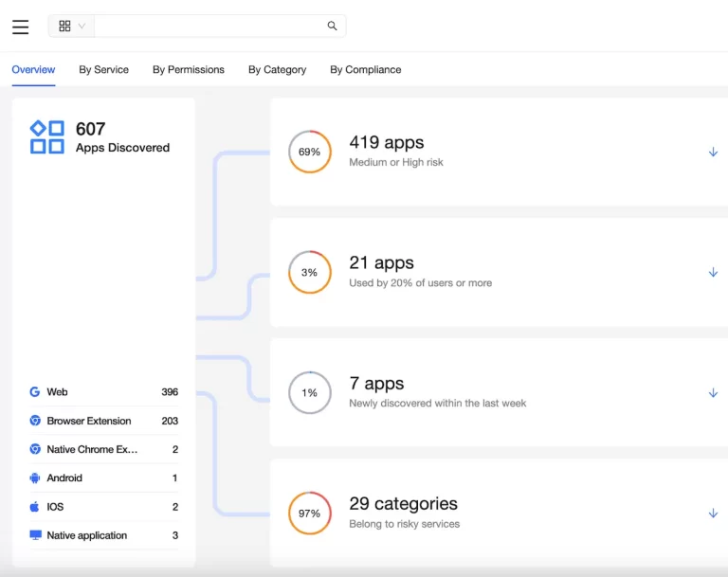Viewport: 728px width, 577px height.
Task: Open the hamburger navigation menu
Action: [x=21, y=27]
